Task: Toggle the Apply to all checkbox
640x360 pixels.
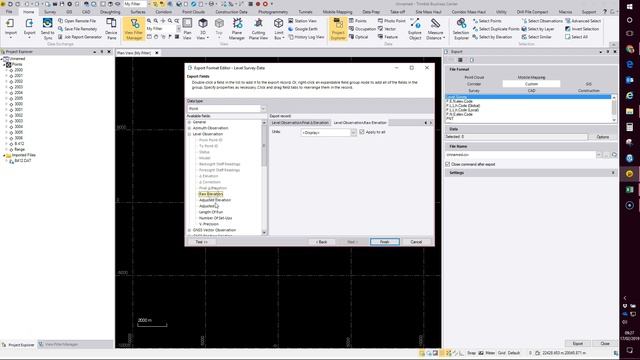Action: (362, 132)
